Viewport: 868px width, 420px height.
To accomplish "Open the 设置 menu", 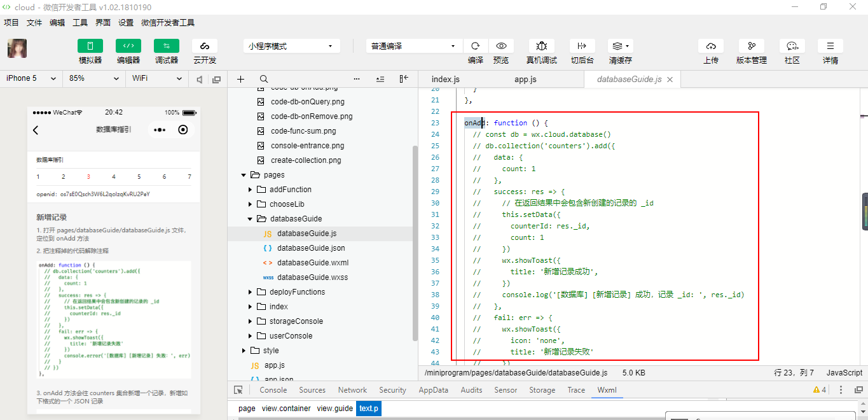I will coord(126,22).
